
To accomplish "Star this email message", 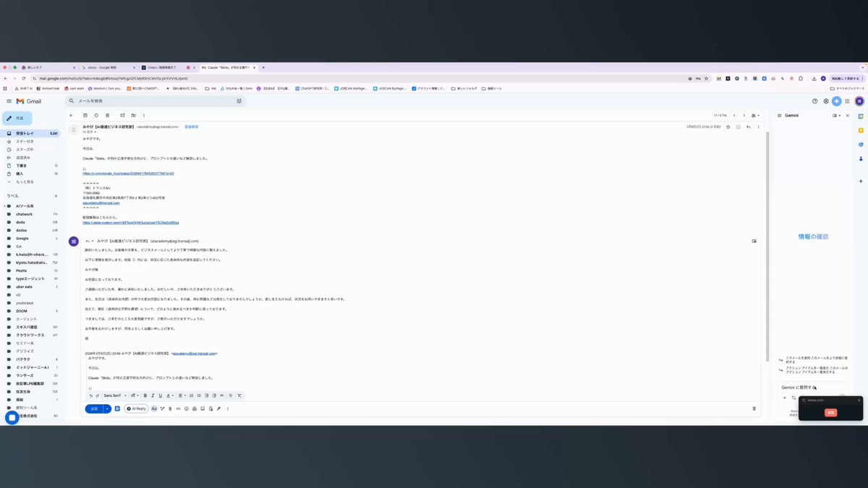I will pos(728,127).
